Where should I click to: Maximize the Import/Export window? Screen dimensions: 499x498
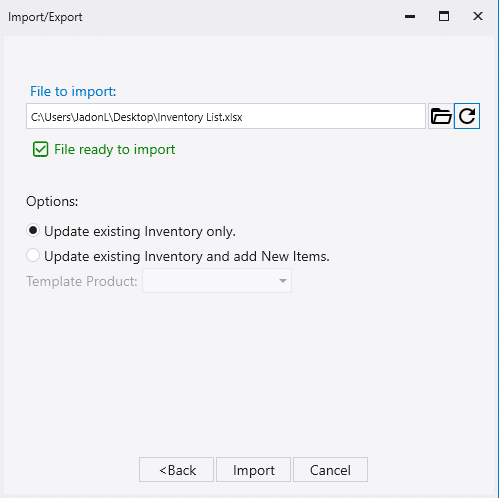click(x=444, y=16)
